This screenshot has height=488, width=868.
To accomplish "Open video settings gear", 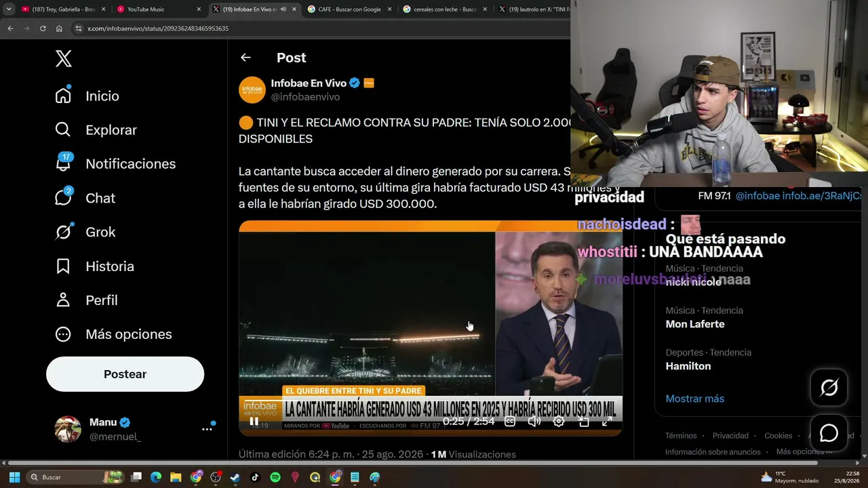I will coord(559,422).
